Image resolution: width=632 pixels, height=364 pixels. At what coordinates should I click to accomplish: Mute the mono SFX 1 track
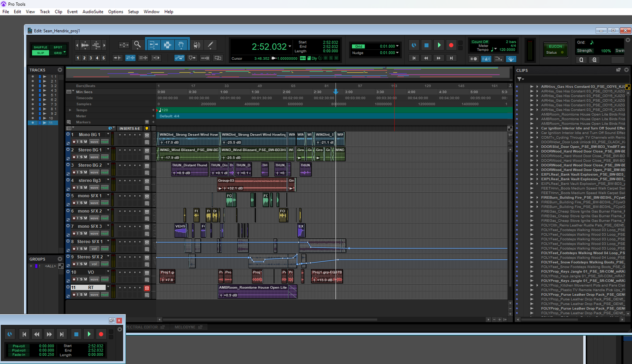[x=86, y=203]
